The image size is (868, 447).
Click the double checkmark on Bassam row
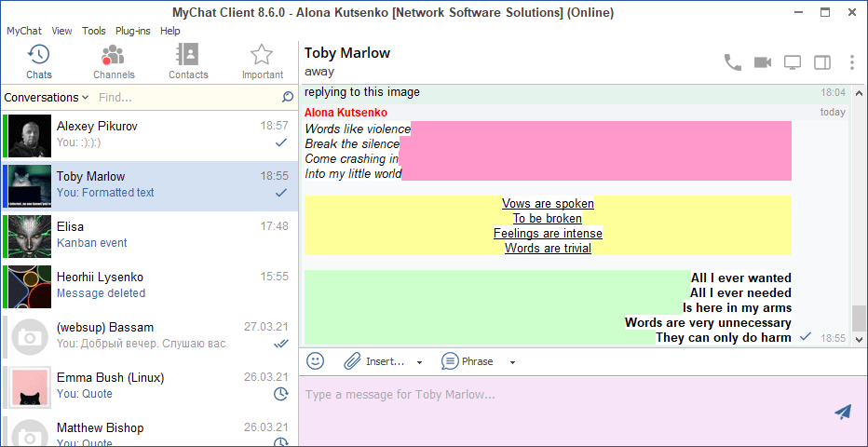coord(281,344)
